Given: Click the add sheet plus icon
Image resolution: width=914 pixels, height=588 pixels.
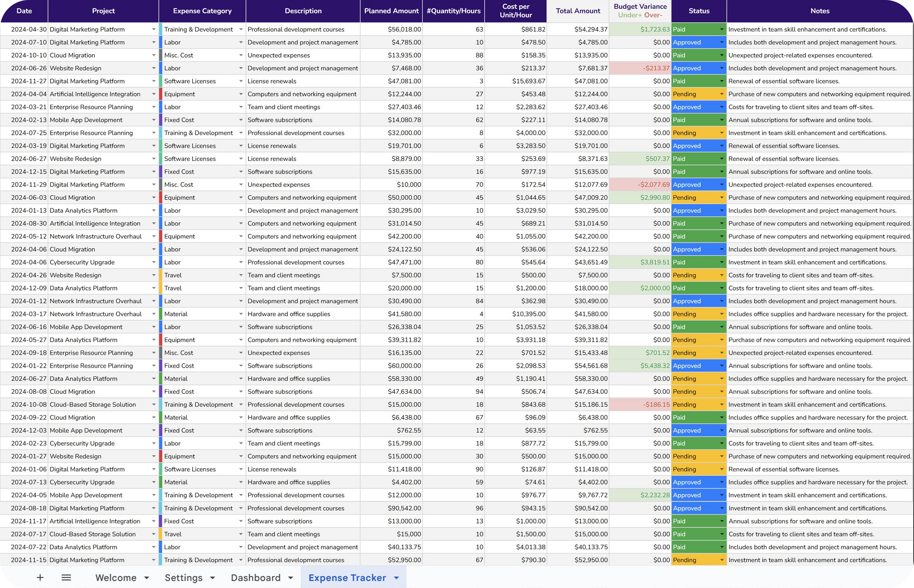Looking at the screenshot, I should pos(40,578).
